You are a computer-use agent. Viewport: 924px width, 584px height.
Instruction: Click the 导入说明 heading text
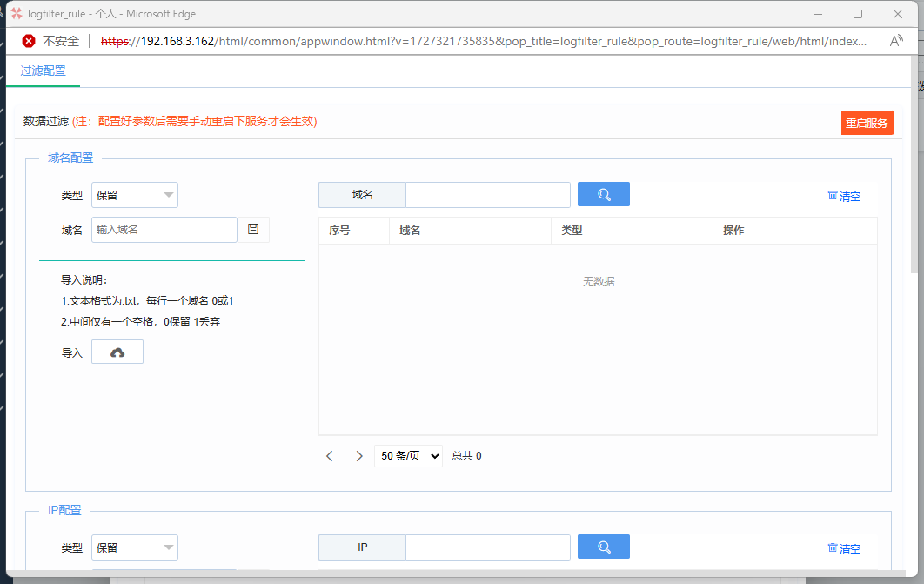[x=84, y=280]
